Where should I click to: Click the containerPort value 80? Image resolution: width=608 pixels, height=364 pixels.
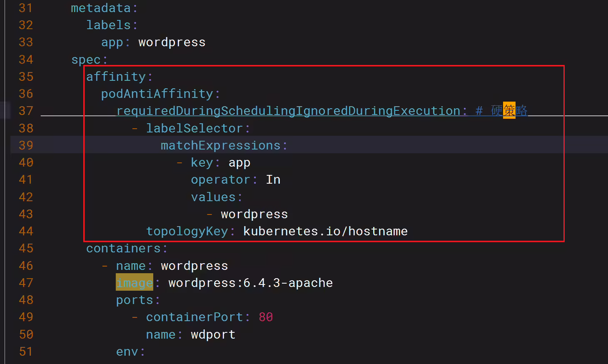point(266,317)
